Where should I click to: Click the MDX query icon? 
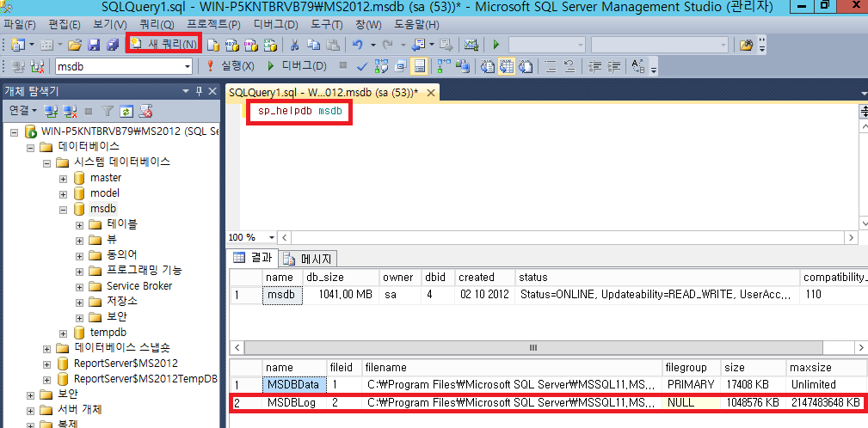[x=232, y=44]
